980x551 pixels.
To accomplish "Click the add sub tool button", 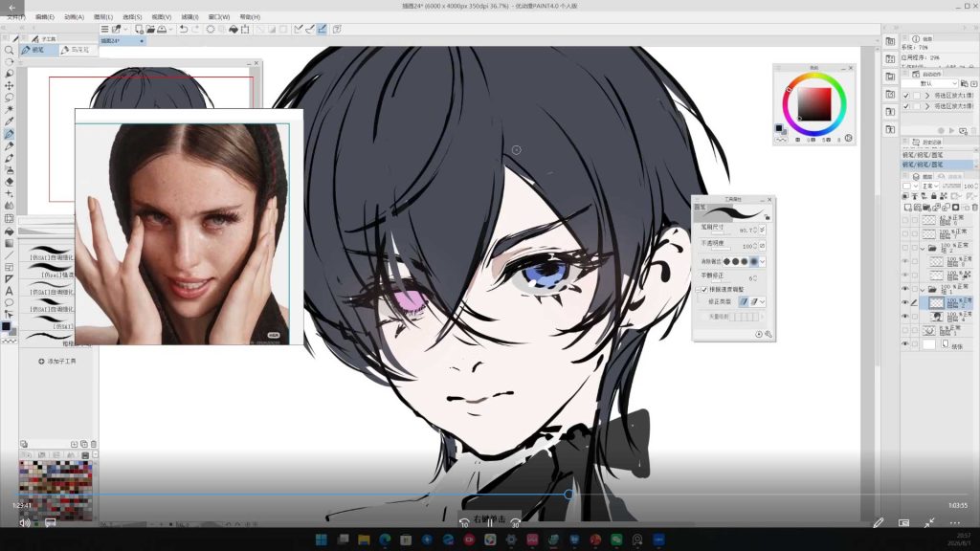I will click(56, 361).
